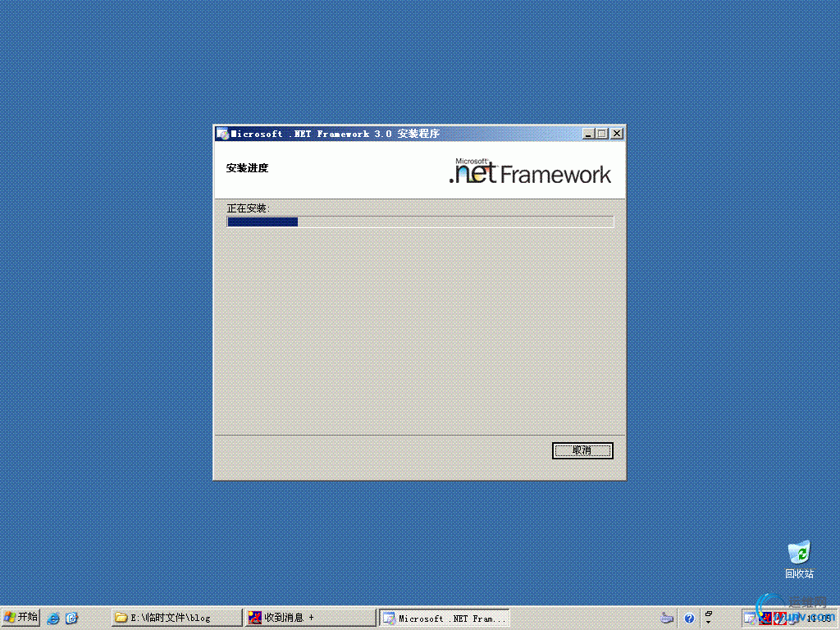
Task: Click the 正在安装 status label
Action: tap(248, 208)
